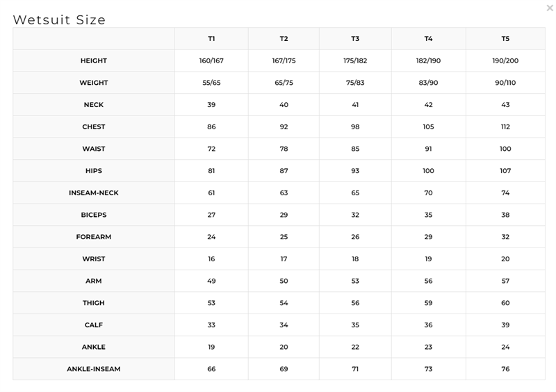Image resolution: width=556 pixels, height=392 pixels.
Task: Close the Wetsuit Size popup
Action: tap(550, 8)
